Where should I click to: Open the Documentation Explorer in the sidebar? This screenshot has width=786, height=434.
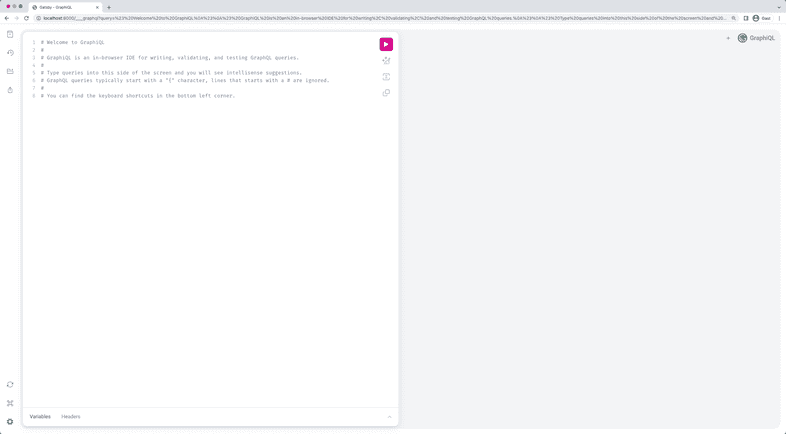(10, 34)
